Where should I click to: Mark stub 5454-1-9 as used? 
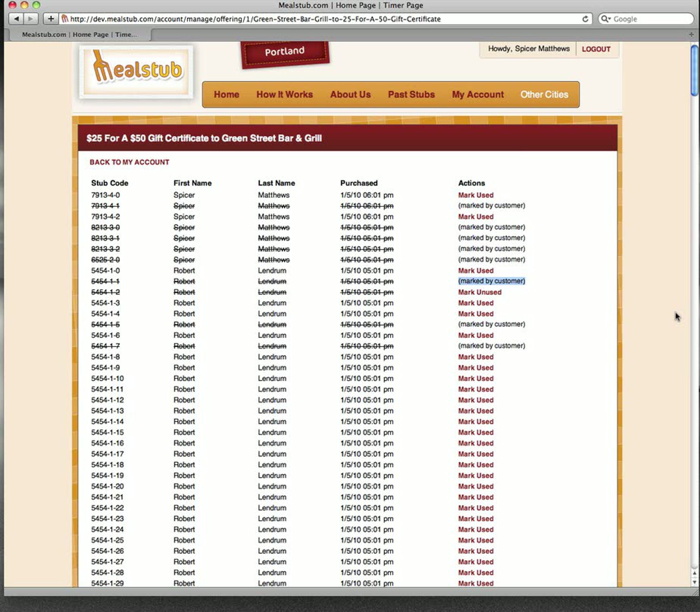point(475,367)
